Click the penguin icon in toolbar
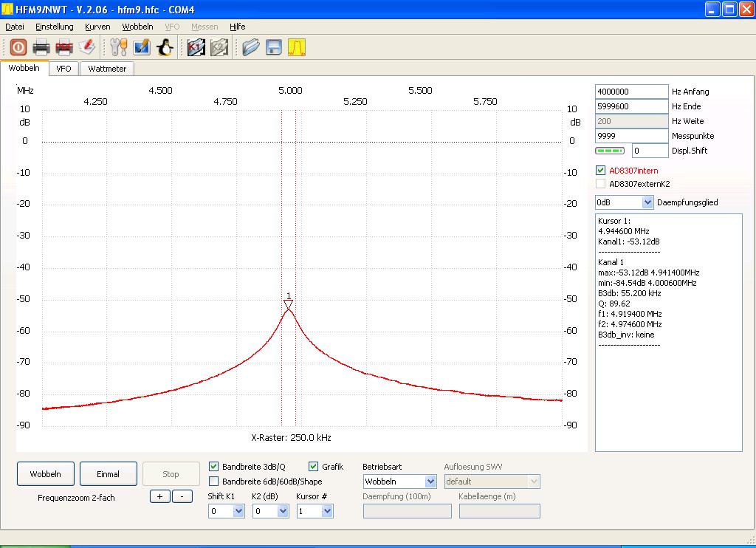Screen dimensions: 756x548 pos(165,47)
